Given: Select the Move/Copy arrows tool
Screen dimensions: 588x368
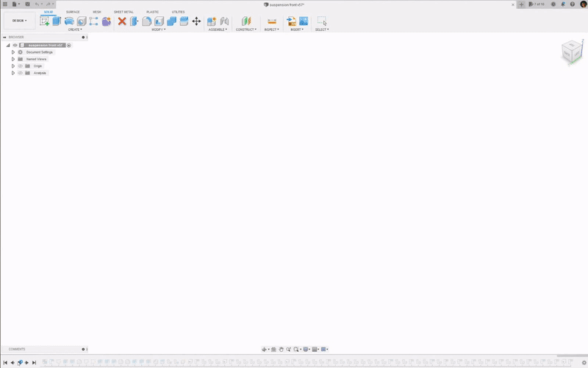Looking at the screenshot, I should click(x=196, y=21).
